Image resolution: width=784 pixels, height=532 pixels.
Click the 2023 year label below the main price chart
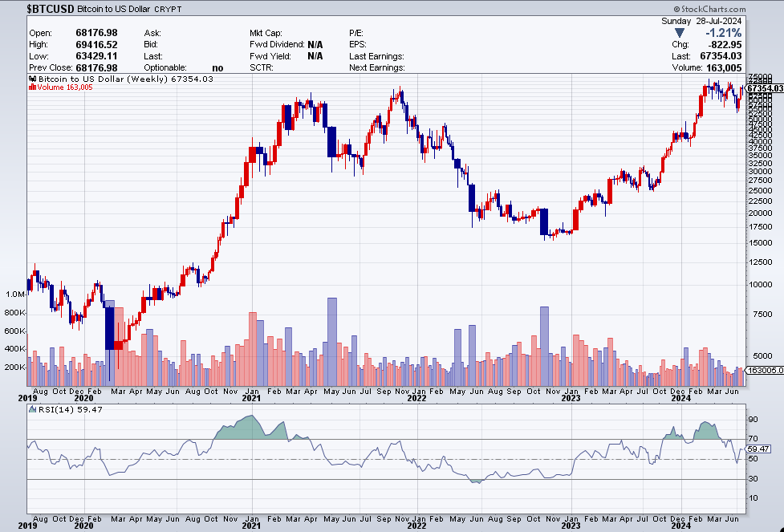point(571,399)
